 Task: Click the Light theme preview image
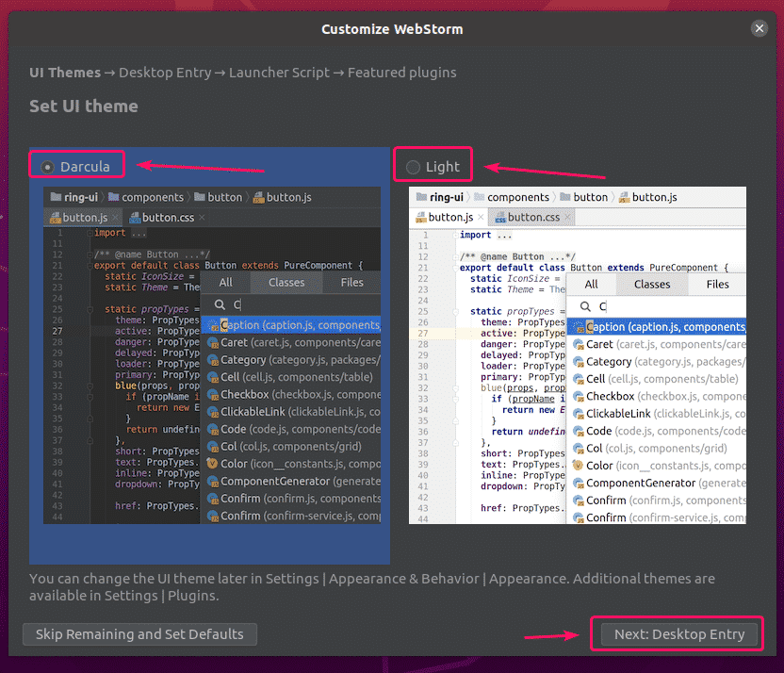[x=578, y=355]
